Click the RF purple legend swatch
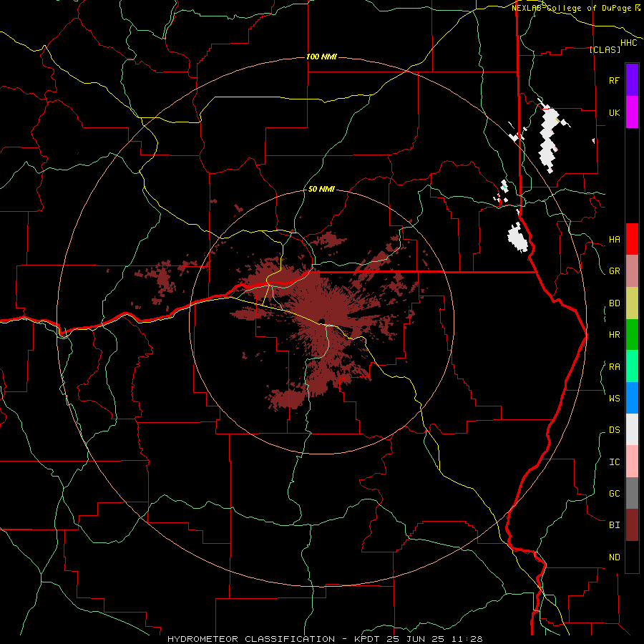The width and height of the screenshot is (644, 644). click(x=632, y=80)
